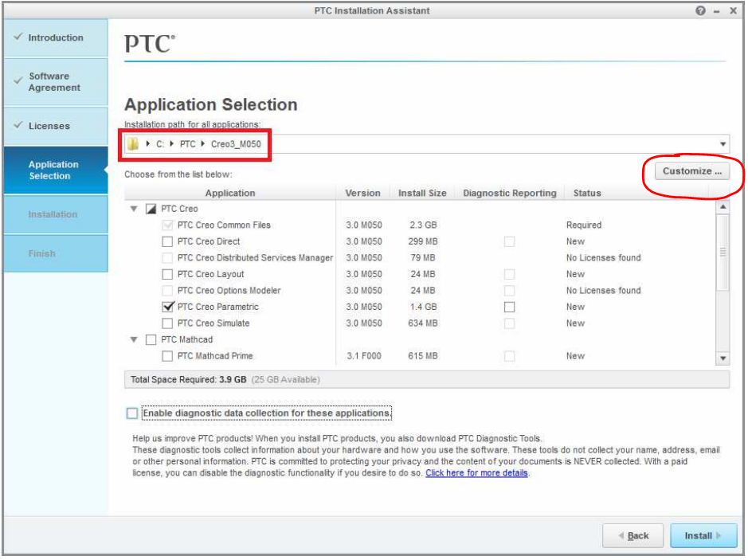Open the installation path dropdown arrow
The image size is (748, 560).
[723, 144]
